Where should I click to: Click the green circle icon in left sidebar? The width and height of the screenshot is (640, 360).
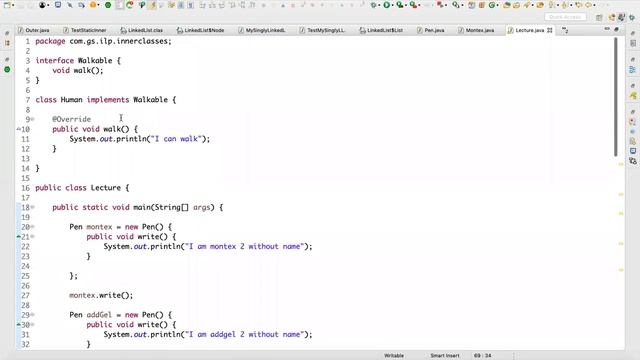(x=7, y=69)
